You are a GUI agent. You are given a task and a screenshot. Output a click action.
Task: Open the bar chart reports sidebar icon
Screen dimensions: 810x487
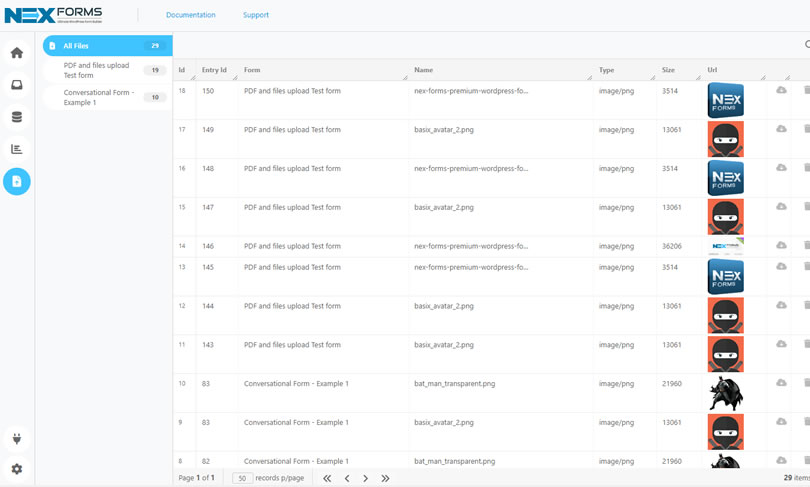17,149
